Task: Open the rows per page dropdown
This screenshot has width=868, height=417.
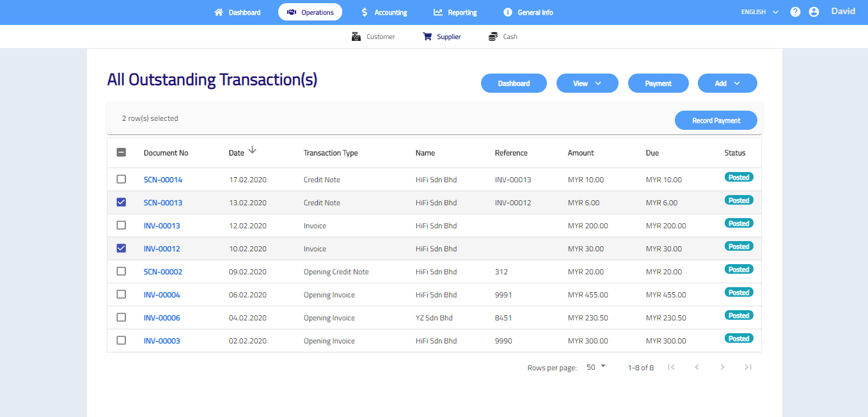Action: pyautogui.click(x=596, y=367)
